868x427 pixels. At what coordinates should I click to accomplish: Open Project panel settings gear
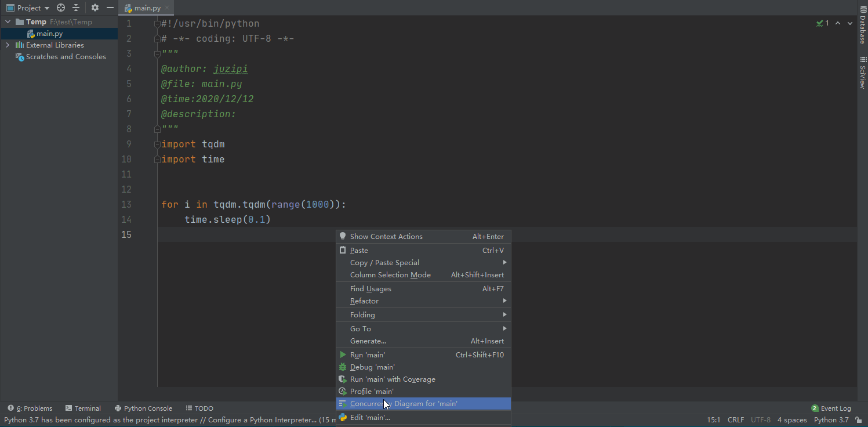[95, 8]
